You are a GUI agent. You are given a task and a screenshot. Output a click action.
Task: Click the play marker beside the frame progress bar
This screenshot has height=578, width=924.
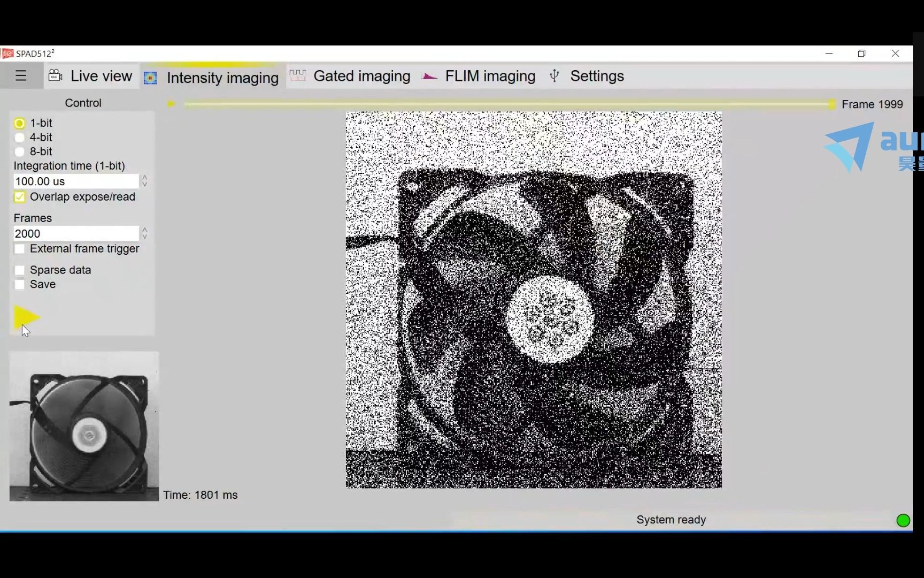171,104
